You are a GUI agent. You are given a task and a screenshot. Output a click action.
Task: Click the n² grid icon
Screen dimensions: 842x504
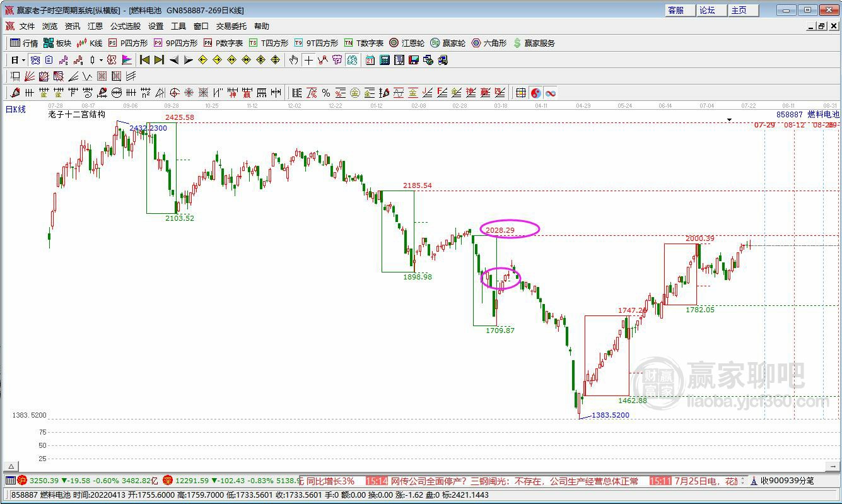146,93
